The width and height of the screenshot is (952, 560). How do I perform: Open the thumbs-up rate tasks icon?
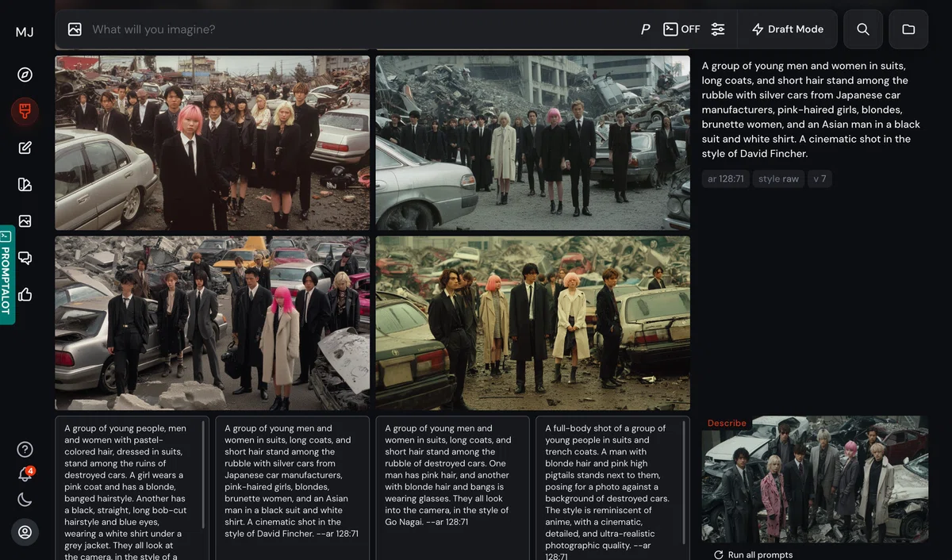coord(25,294)
